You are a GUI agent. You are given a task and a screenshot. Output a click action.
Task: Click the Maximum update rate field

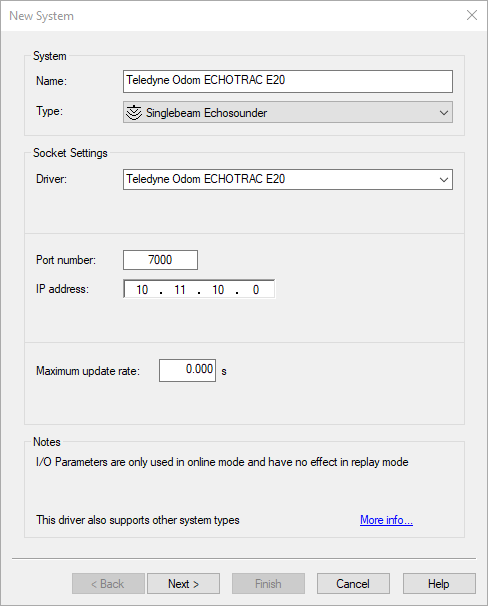click(x=187, y=370)
